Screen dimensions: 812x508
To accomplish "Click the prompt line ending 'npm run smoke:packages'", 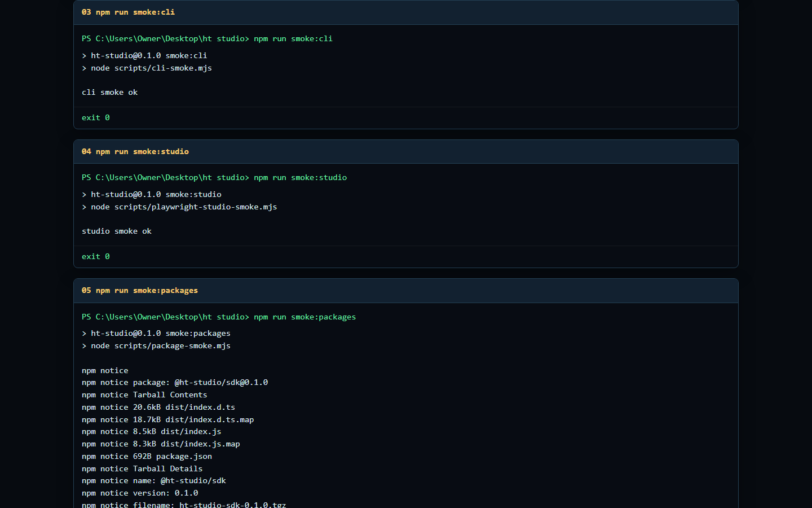I will point(219,317).
